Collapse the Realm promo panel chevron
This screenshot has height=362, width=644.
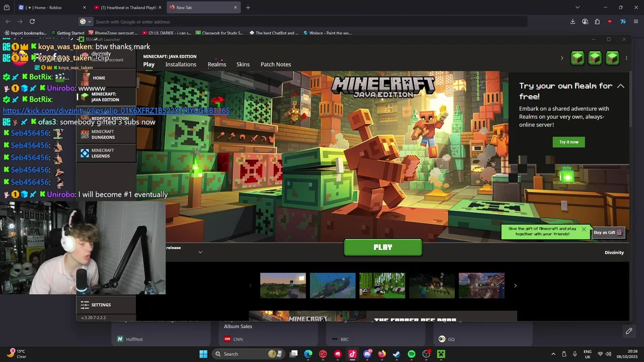pyautogui.click(x=621, y=86)
